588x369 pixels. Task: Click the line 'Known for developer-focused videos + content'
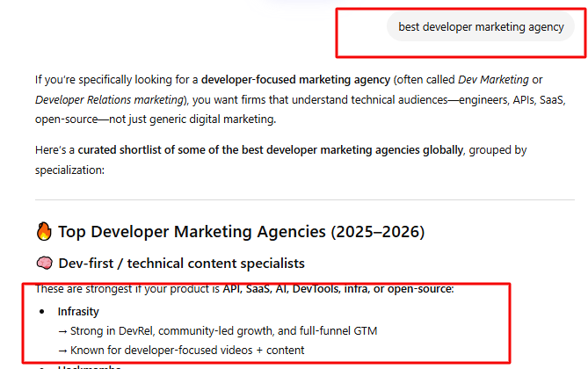181,350
